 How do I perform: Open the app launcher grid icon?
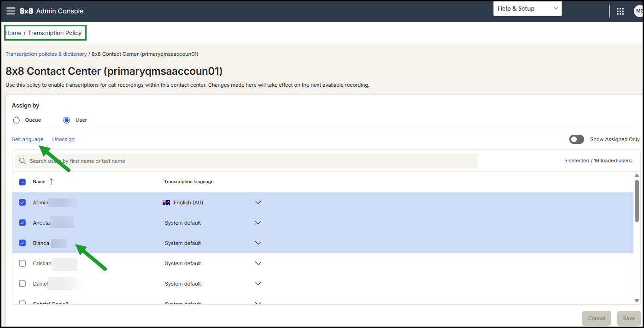click(620, 11)
